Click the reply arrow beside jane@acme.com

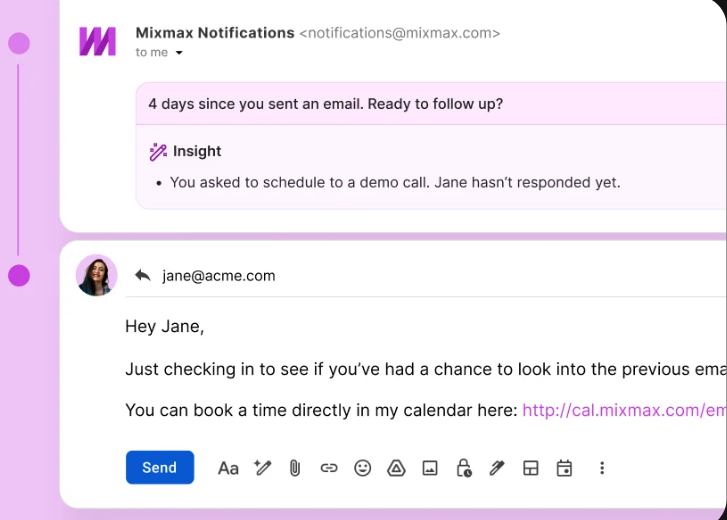143,275
